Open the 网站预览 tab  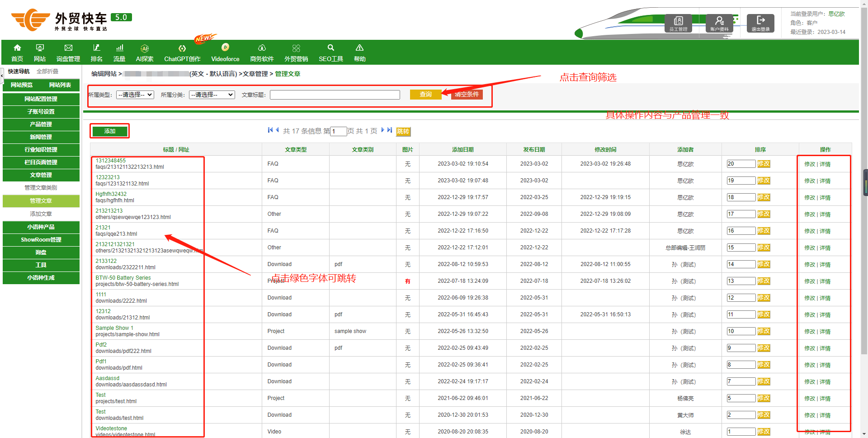click(x=22, y=85)
